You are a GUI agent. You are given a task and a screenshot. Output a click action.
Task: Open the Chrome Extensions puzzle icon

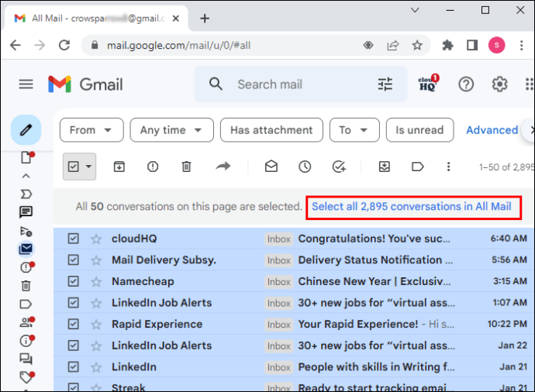(x=447, y=45)
